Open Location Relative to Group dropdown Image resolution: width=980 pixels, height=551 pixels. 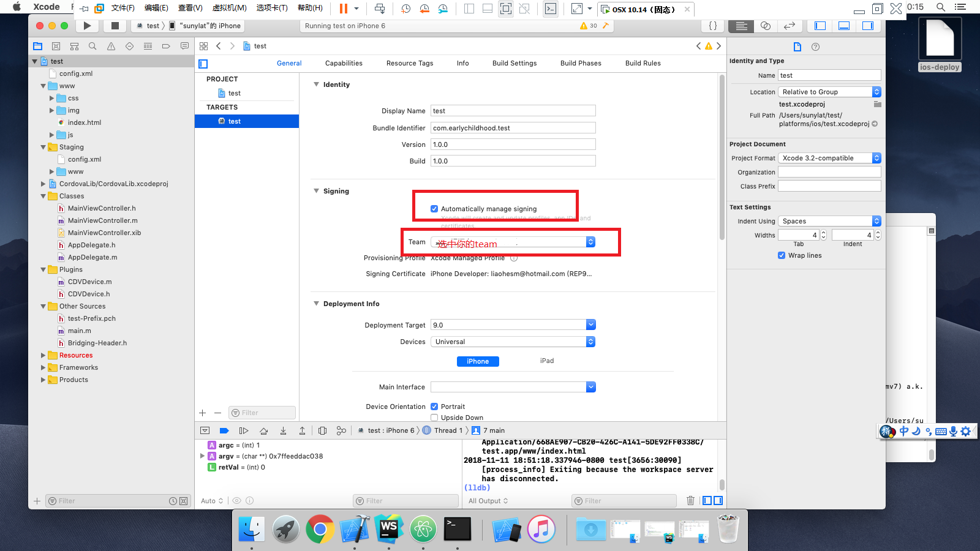[829, 92]
